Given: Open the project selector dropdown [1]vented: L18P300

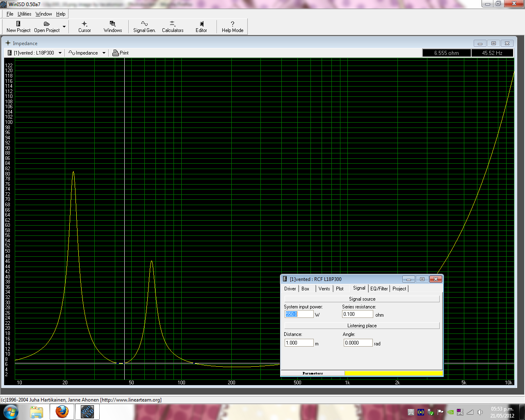Looking at the screenshot, I should [35, 53].
